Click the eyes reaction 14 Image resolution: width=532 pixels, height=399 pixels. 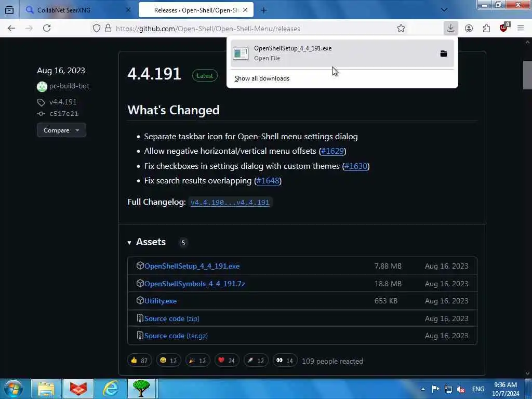pos(285,361)
